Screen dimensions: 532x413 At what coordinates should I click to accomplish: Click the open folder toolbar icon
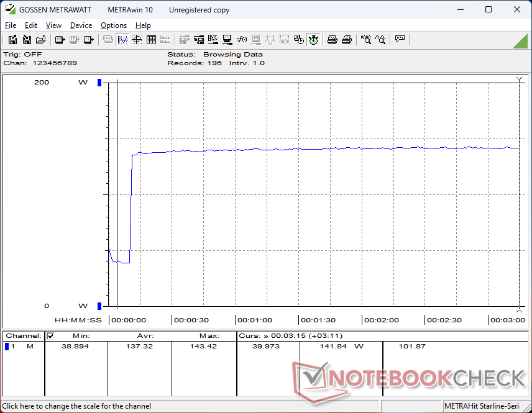41,40
